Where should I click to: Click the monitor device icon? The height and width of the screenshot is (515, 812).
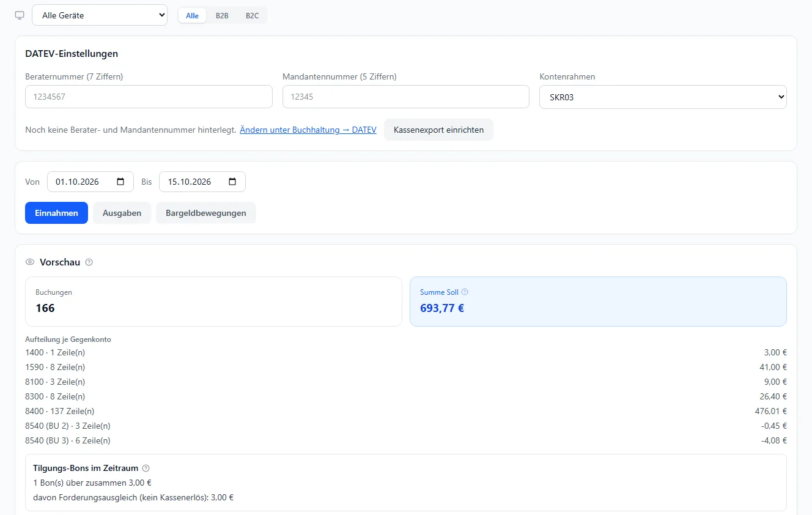click(x=20, y=15)
